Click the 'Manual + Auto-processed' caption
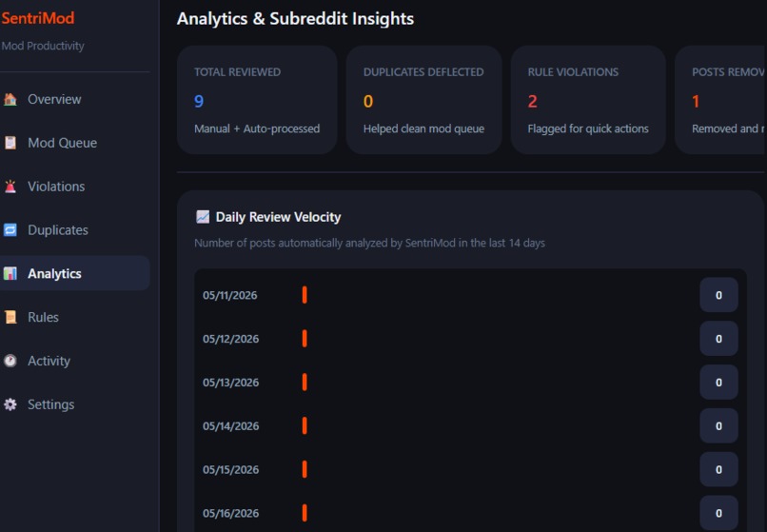This screenshot has height=532, width=767. click(x=257, y=128)
